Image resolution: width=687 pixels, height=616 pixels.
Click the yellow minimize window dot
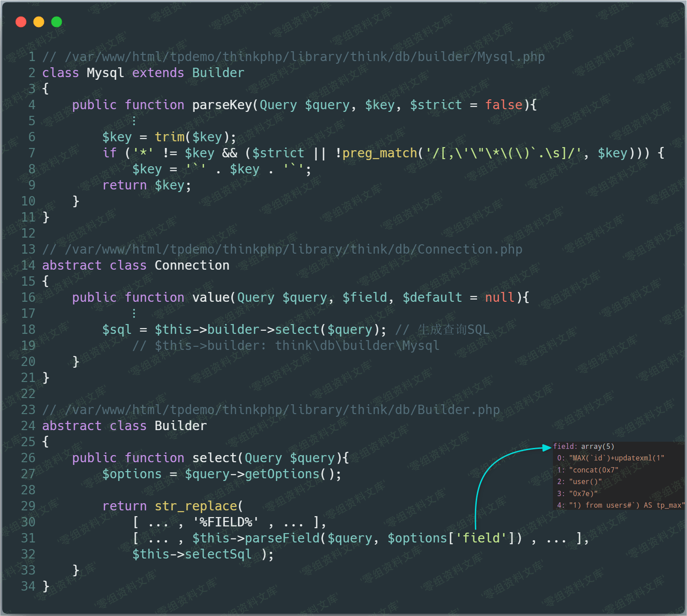click(39, 22)
